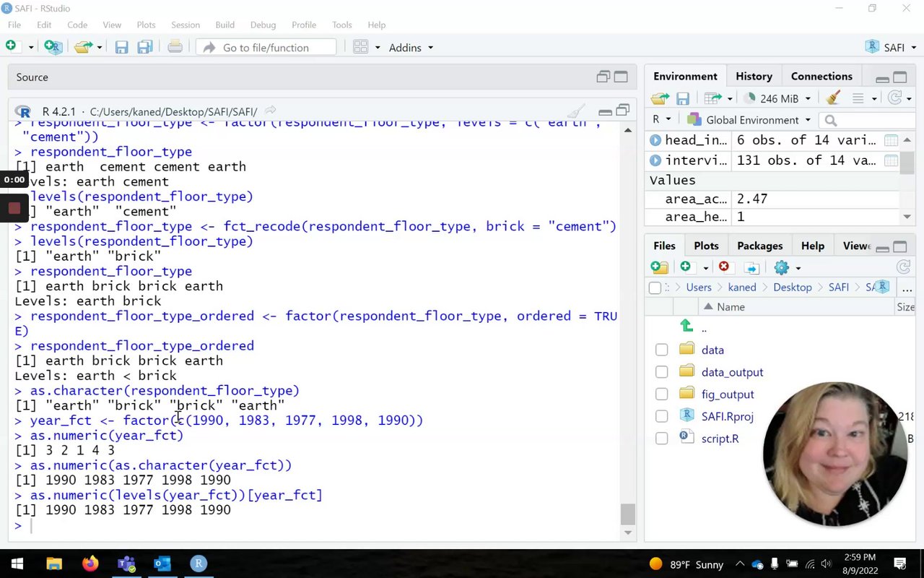Click the clear console broom icon
Viewport: 924px width, 578px height.
click(576, 111)
